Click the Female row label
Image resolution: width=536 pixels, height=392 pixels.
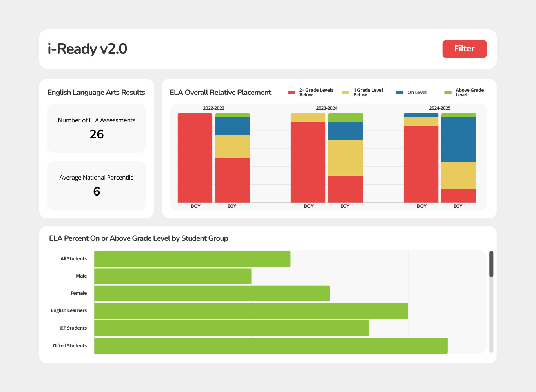78,293
